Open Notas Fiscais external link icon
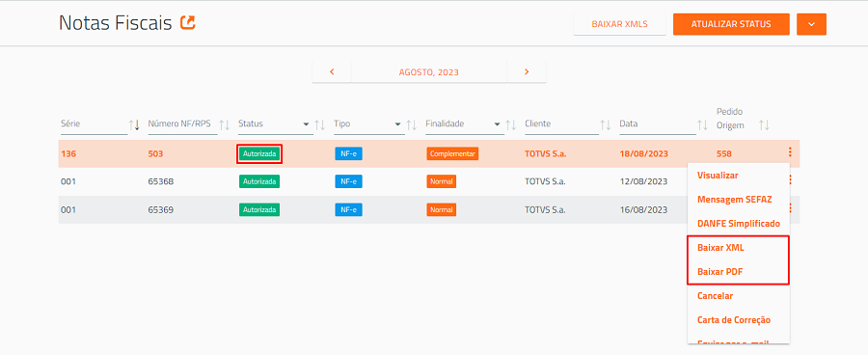868x355 pixels. 188,23
